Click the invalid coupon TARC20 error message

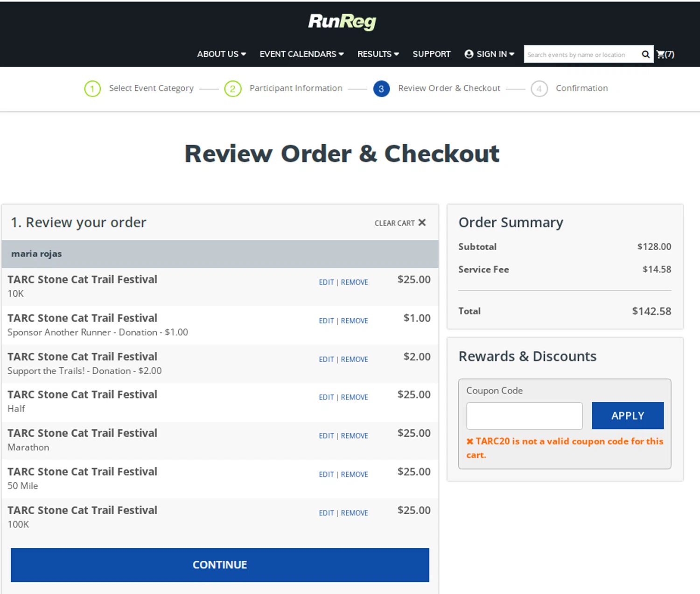(565, 448)
